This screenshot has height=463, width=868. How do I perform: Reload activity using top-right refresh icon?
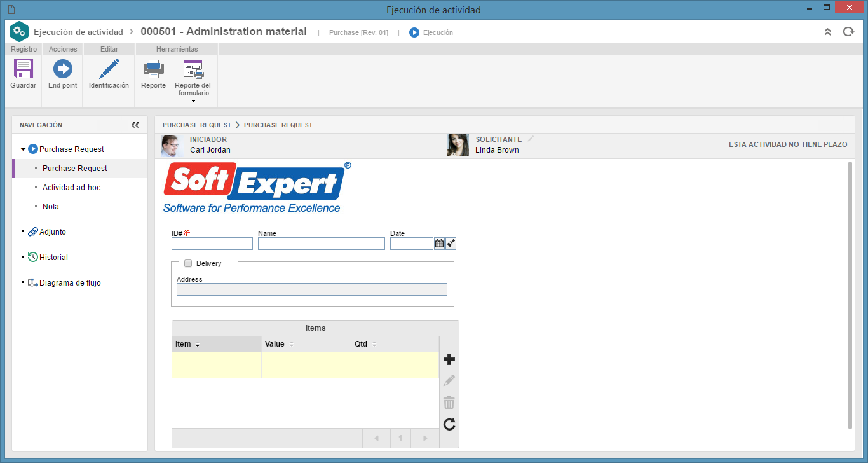pyautogui.click(x=848, y=32)
